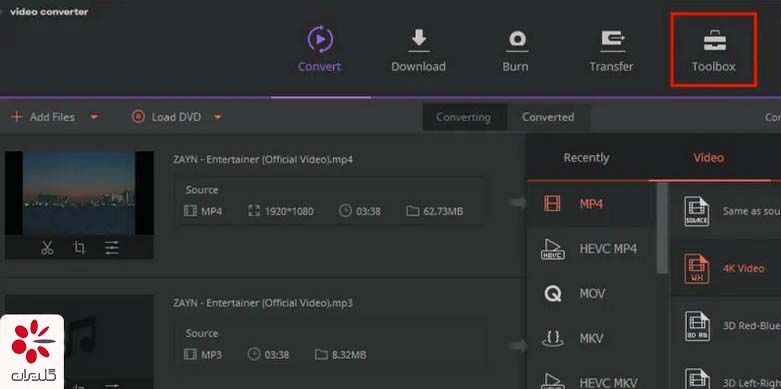
Task: Open the Burn section
Action: tap(516, 50)
